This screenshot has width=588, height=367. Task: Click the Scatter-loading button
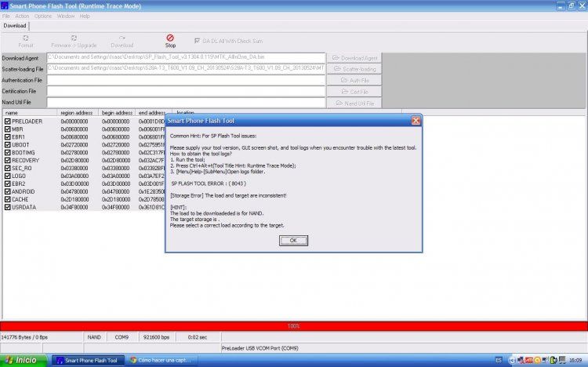click(354, 69)
